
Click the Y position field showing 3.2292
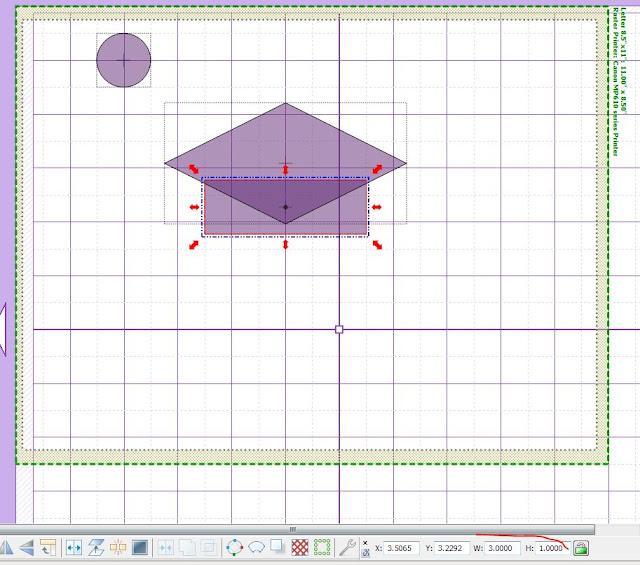451,548
